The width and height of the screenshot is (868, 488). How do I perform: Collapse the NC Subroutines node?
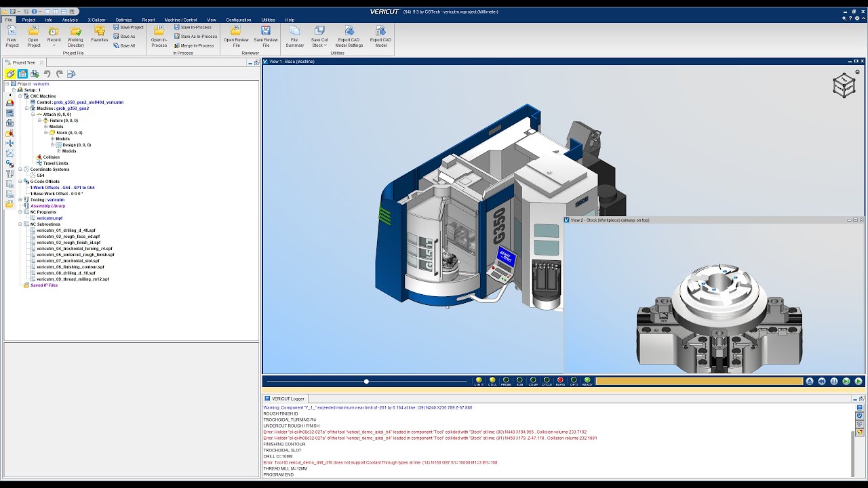[x=20, y=224]
